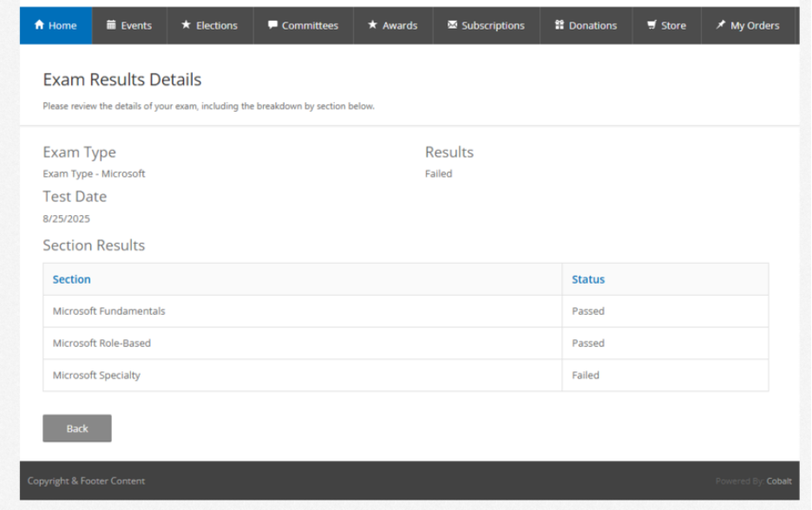The width and height of the screenshot is (812, 510).
Task: Select the Microsoft Role-Based row
Action: [x=101, y=343]
